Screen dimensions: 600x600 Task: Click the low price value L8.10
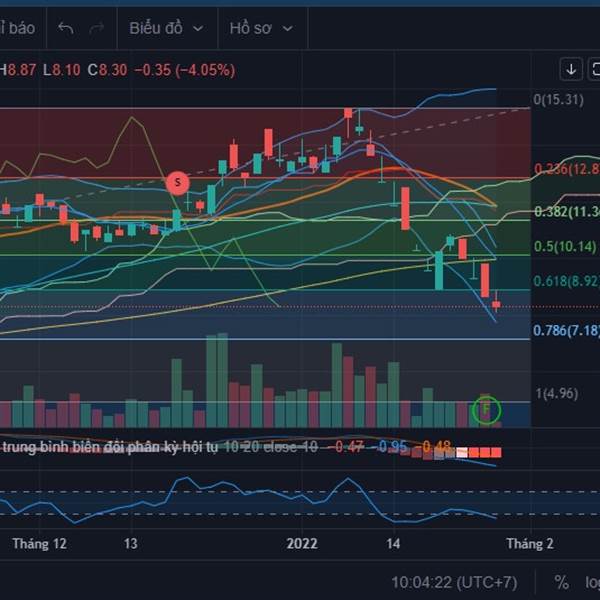point(62,70)
